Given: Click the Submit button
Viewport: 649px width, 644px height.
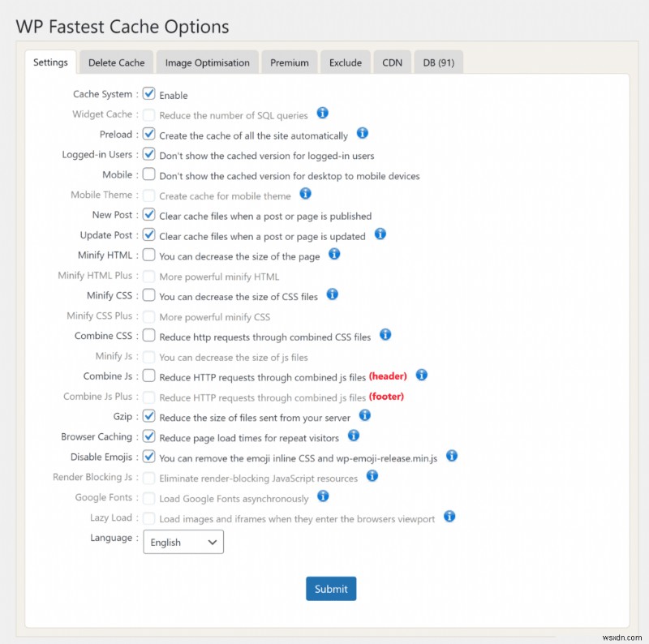Looking at the screenshot, I should tap(331, 589).
